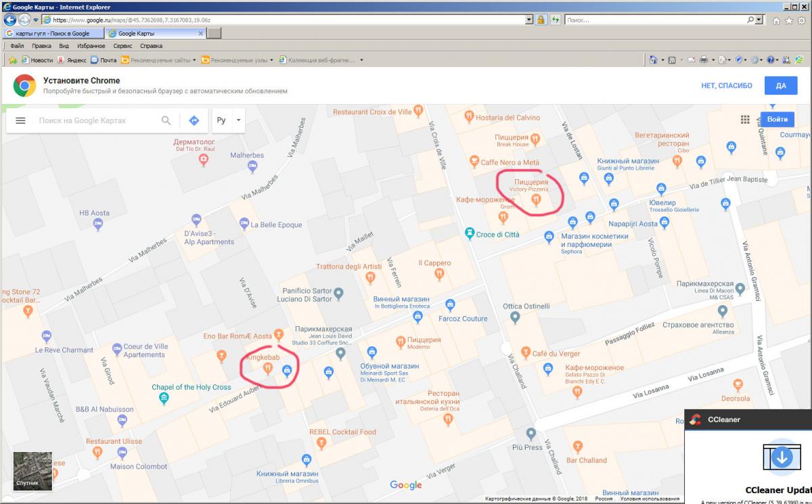The width and height of the screenshot is (812, 504).
Task: Select the Farcoz Couture shop marker
Action: pyautogui.click(x=449, y=306)
